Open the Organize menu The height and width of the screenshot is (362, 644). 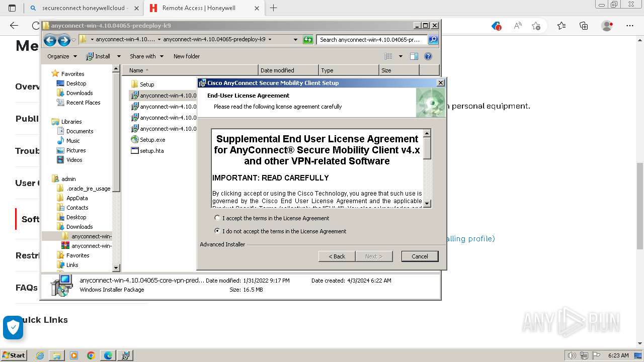62,56
